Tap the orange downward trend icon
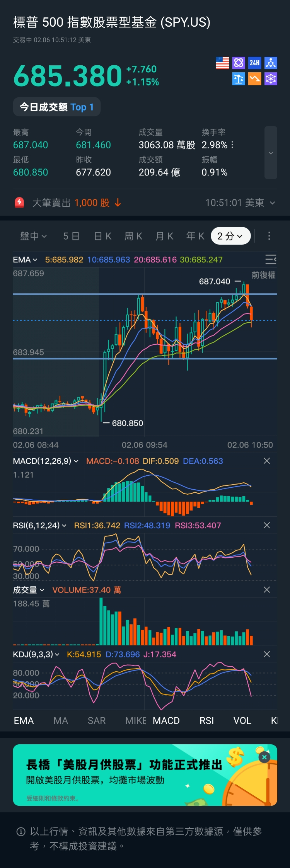Screen dimensions: 290x868 [x=254, y=79]
